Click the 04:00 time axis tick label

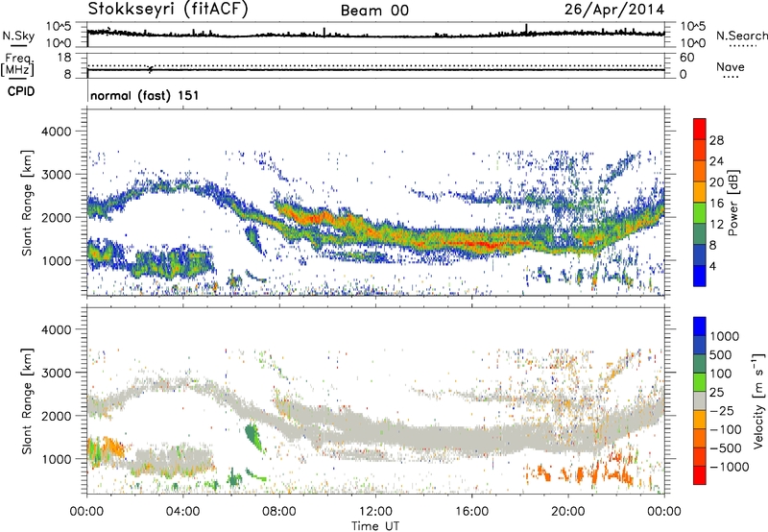pos(182,512)
